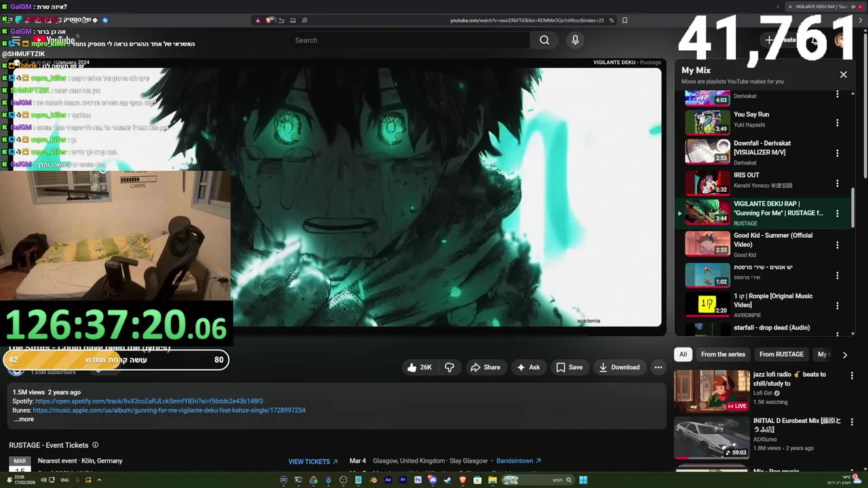Viewport: 868px width, 488px height.
Task: Open the Share dialog
Action: (x=486, y=367)
